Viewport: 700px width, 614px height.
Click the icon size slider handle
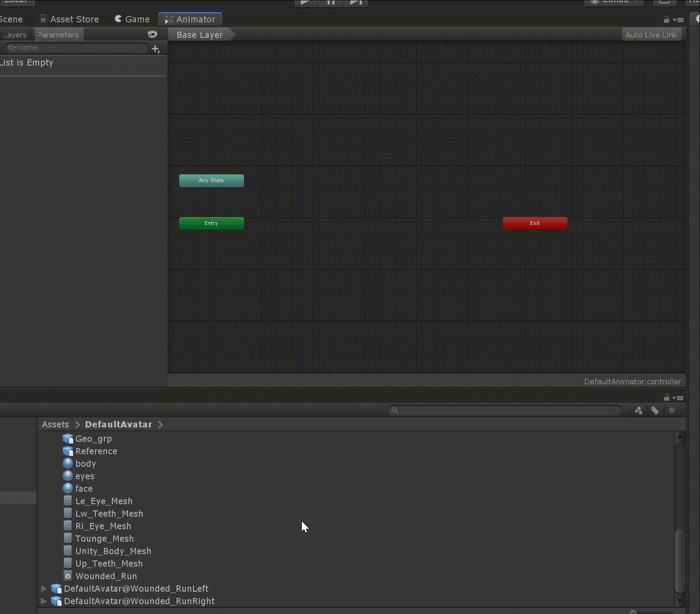633,612
